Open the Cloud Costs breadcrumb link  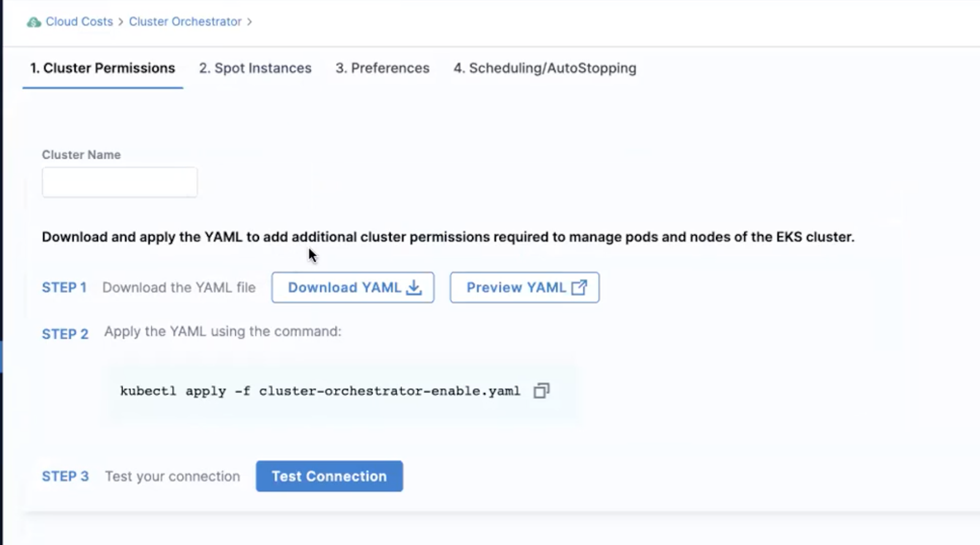79,21
